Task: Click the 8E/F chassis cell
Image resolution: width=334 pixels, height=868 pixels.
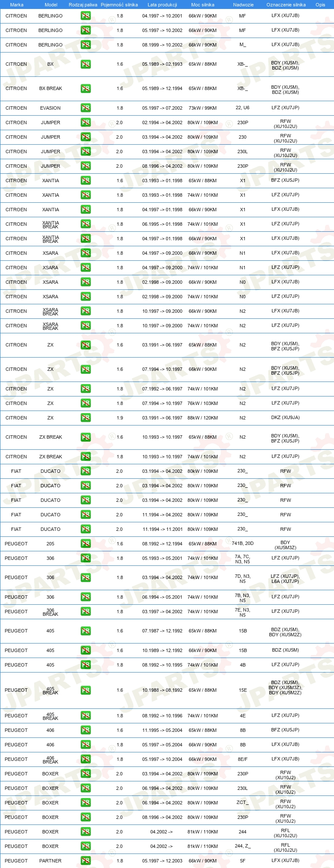Action: click(243, 759)
